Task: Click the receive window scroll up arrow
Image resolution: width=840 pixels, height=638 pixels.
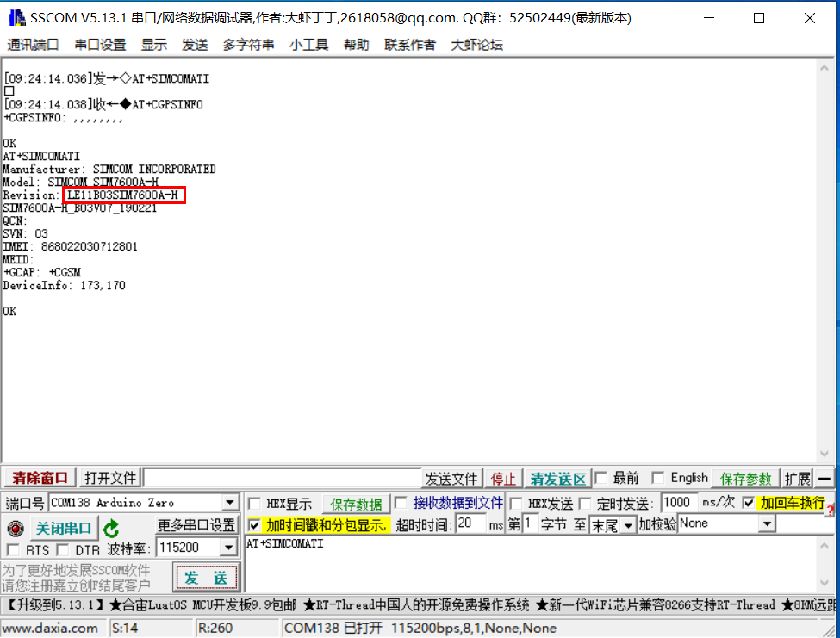Action: point(824,68)
